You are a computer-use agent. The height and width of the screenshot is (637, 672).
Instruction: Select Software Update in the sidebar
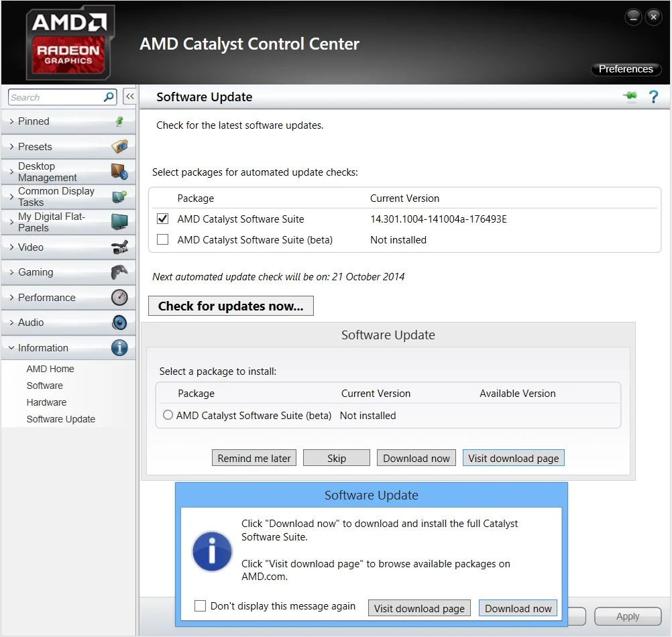[x=61, y=419]
